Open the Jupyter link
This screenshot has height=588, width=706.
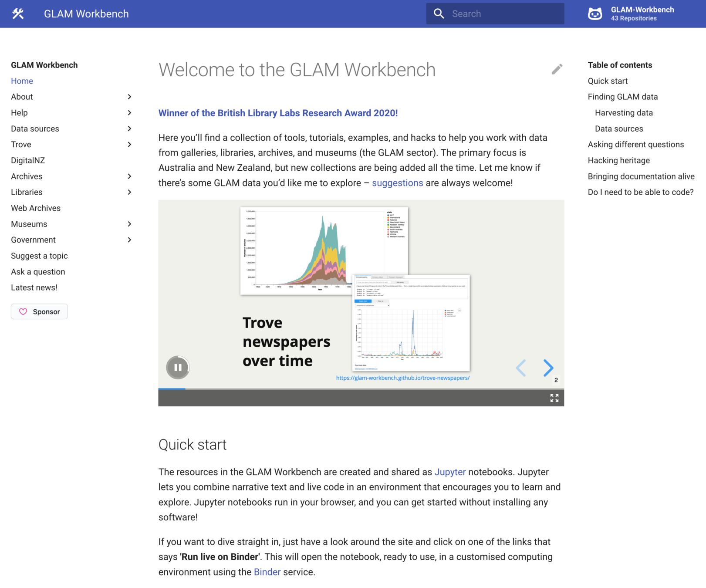450,472
